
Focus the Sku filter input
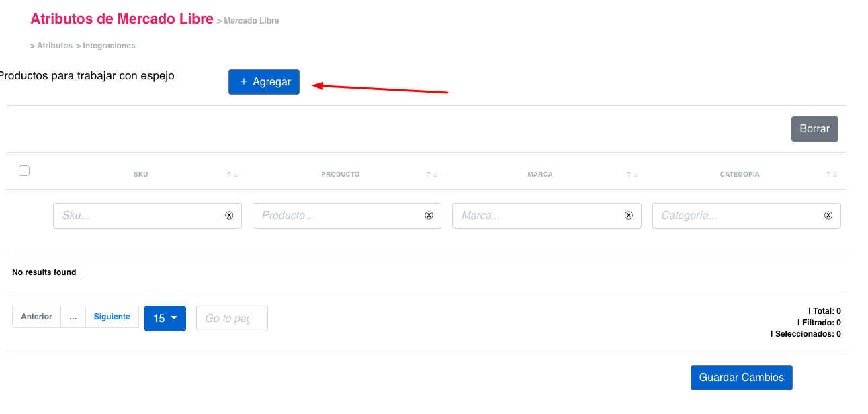pyautogui.click(x=147, y=216)
